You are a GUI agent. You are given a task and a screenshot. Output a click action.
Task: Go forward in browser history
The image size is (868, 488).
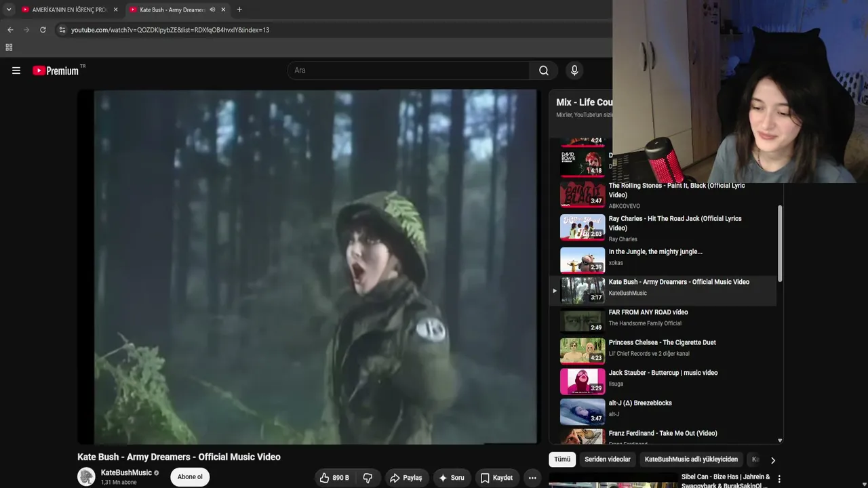[26, 30]
